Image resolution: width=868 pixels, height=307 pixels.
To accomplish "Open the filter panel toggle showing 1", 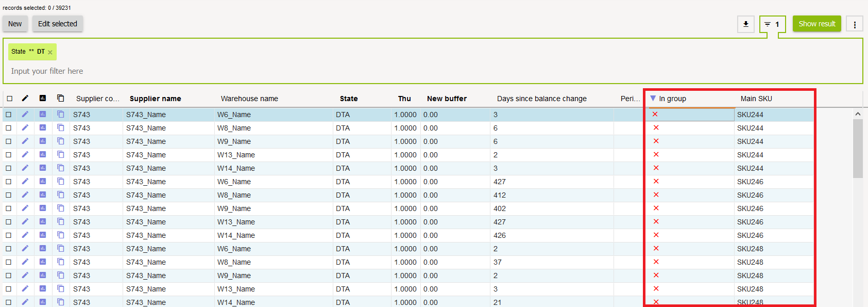I will tap(772, 24).
